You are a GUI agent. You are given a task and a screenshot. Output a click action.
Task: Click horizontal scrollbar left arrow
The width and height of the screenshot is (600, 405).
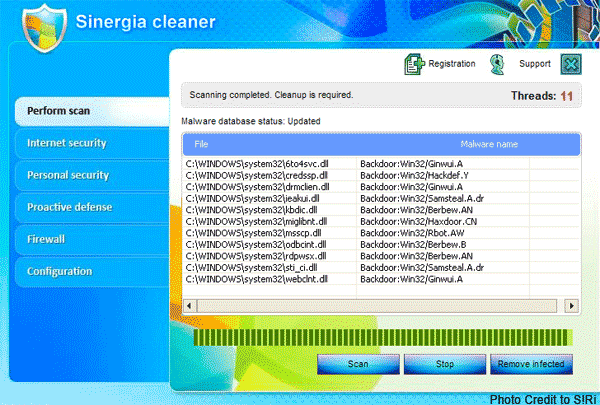[189, 306]
